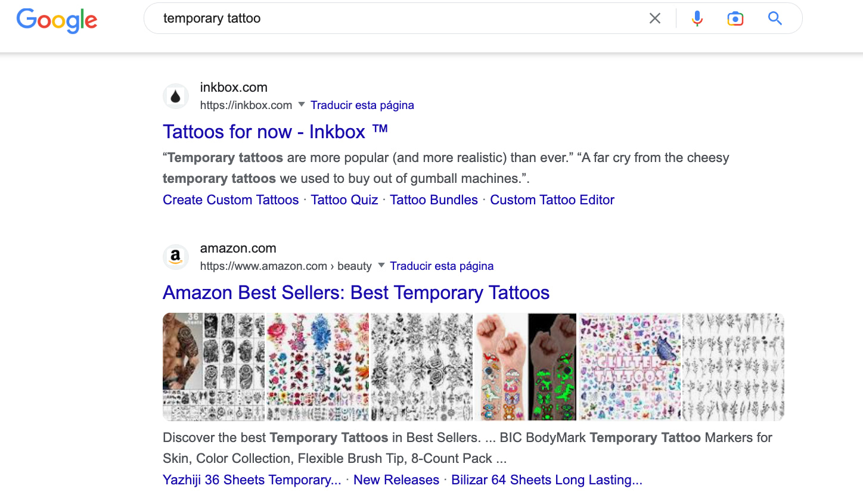This screenshot has height=504, width=863.
Task: Click the 'Create Custom Tattoos' sitelink
Action: tap(231, 200)
